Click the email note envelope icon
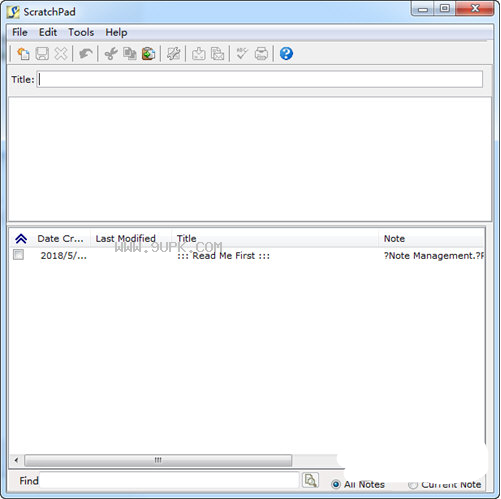 pos(217,54)
